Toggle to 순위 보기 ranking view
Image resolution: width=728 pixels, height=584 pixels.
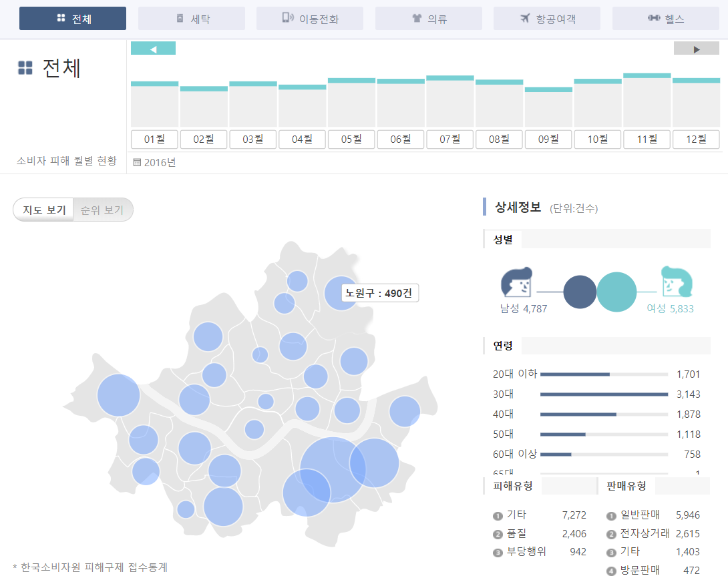[x=103, y=210]
